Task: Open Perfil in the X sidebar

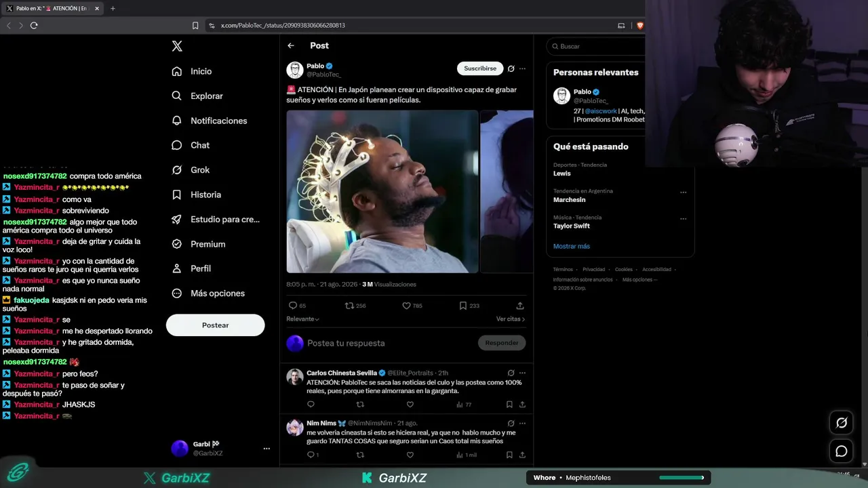Action: point(191,268)
